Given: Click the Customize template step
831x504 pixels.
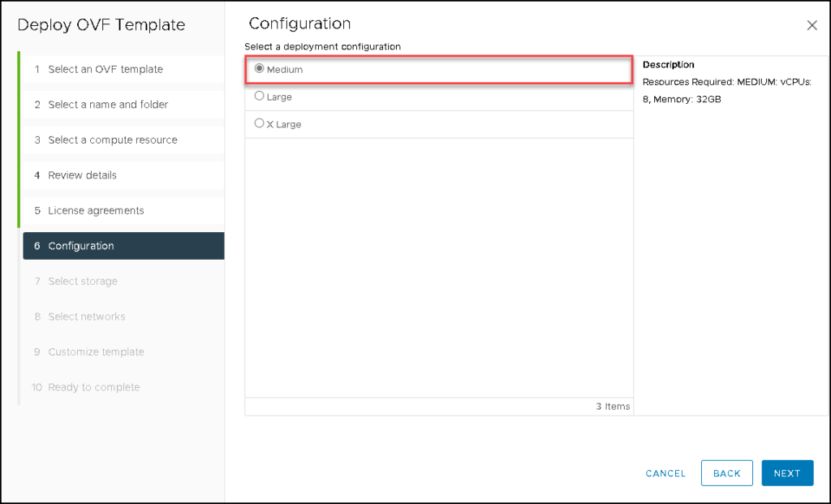Looking at the screenshot, I should (96, 351).
